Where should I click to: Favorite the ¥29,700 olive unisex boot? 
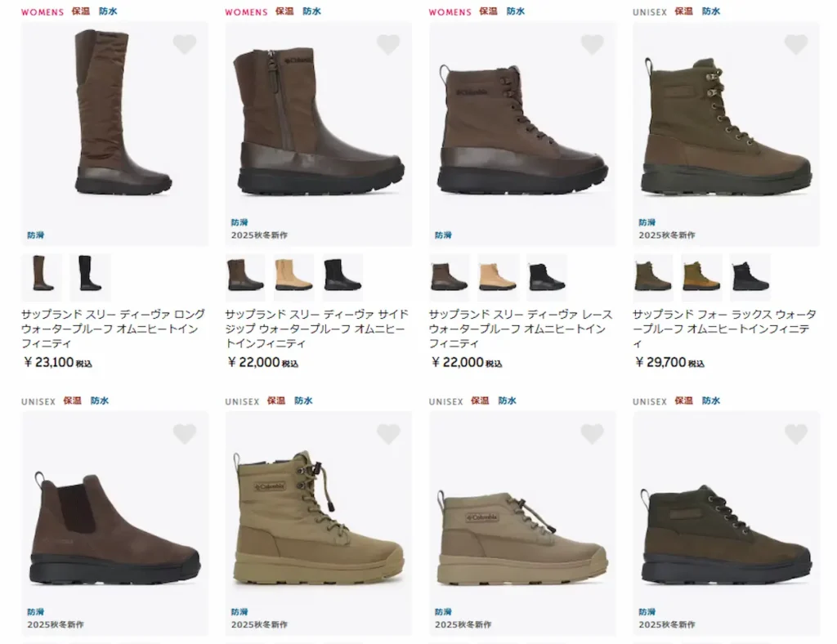coord(796,44)
